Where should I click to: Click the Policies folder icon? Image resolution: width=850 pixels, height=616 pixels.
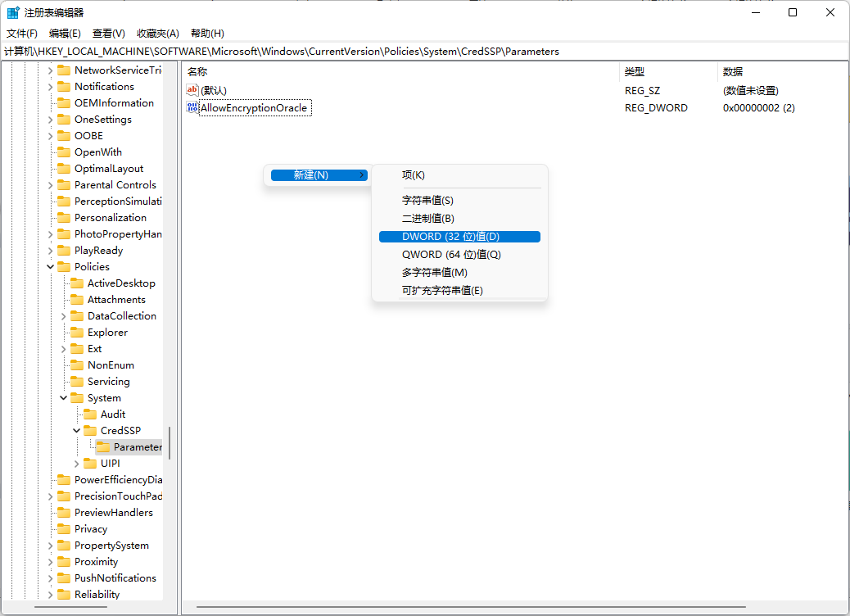63,267
